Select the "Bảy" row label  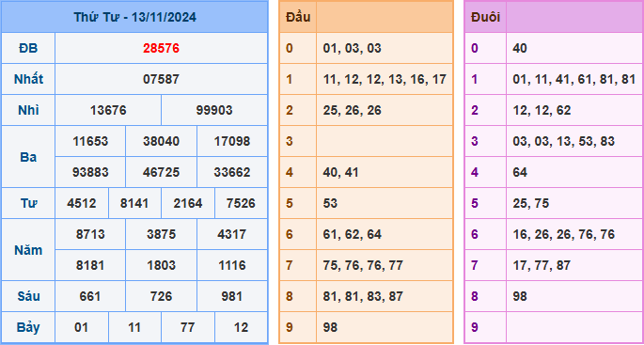[28, 327]
